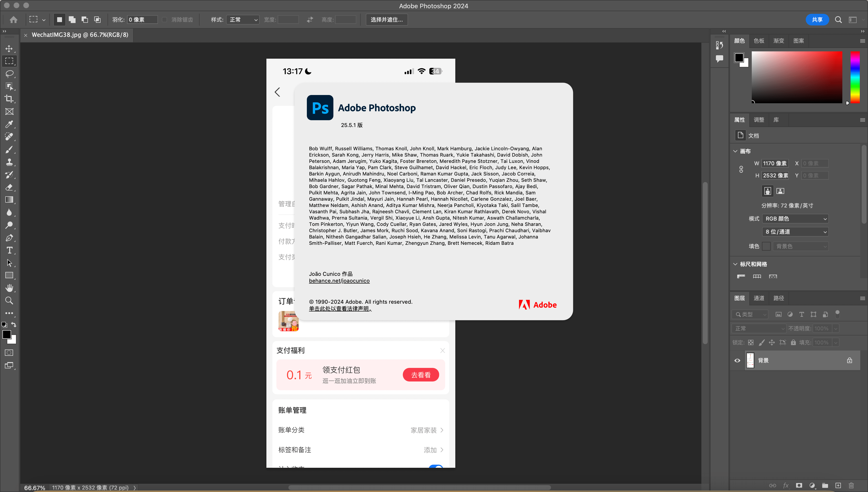This screenshot has height=492, width=868.
Task: Toggle visibility of 背景 layer
Action: [x=737, y=361]
